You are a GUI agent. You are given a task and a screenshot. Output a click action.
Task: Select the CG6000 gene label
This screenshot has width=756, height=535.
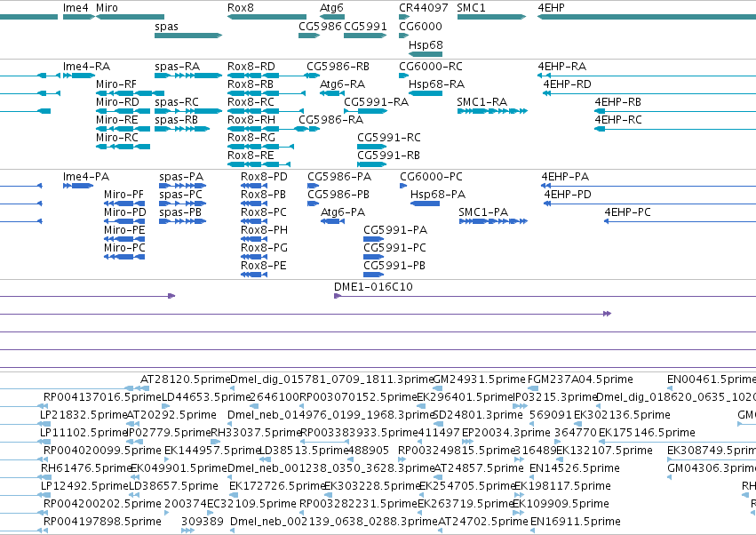(420, 27)
